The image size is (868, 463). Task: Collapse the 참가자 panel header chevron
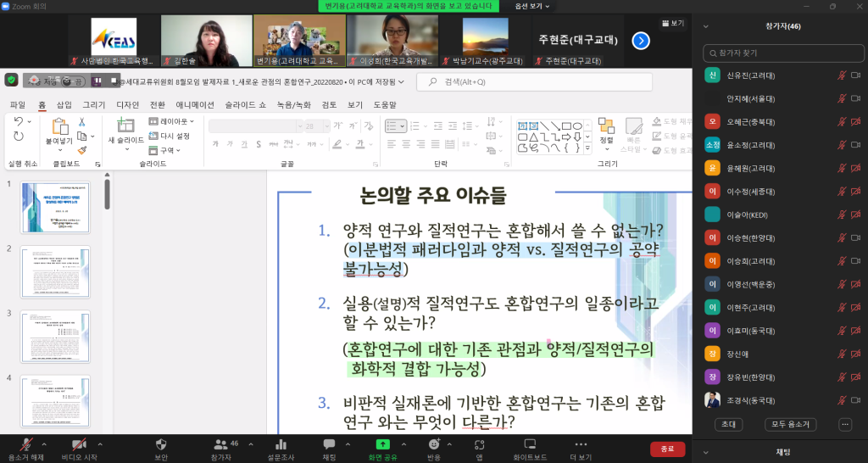[x=707, y=26]
